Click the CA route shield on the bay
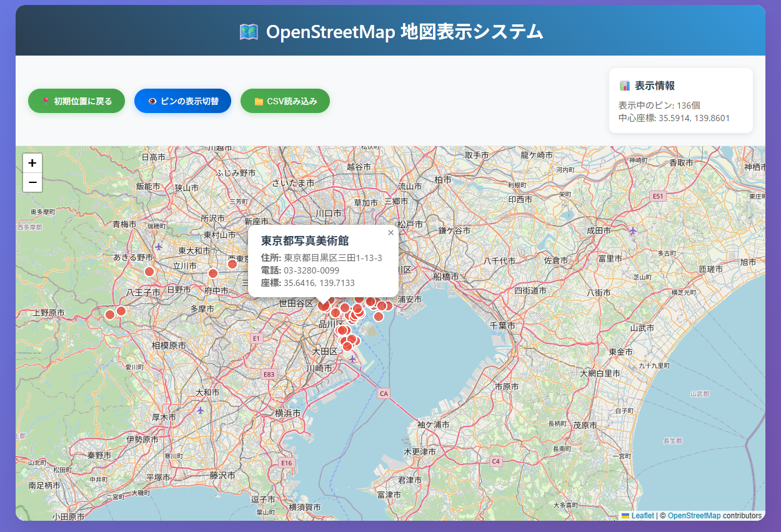This screenshot has height=532, width=781. coord(384,393)
